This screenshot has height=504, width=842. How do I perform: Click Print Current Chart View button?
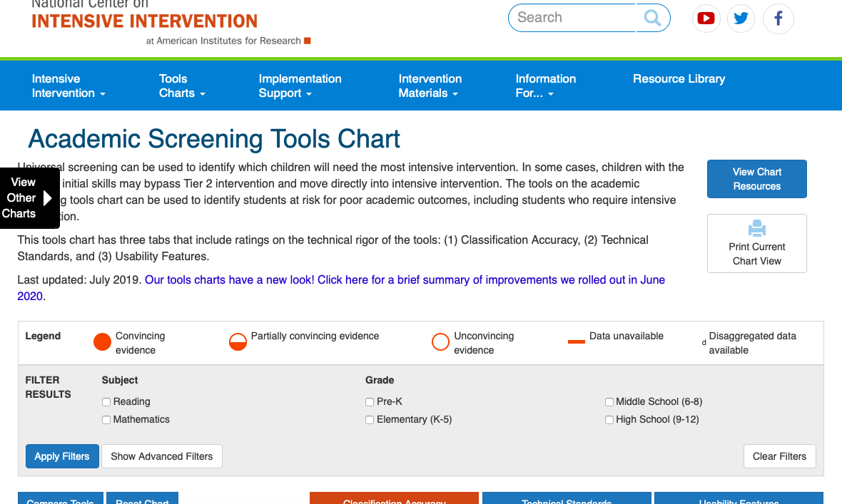pyautogui.click(x=756, y=244)
